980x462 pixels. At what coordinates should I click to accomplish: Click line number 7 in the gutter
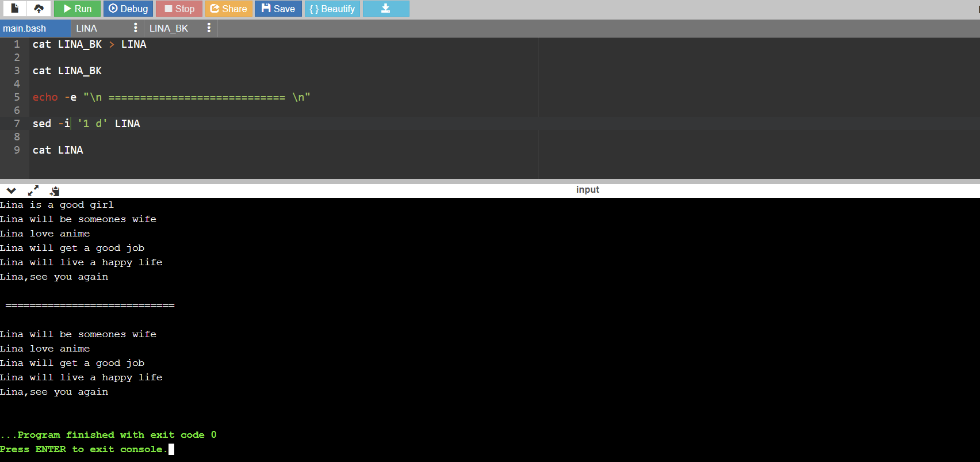tap(17, 123)
